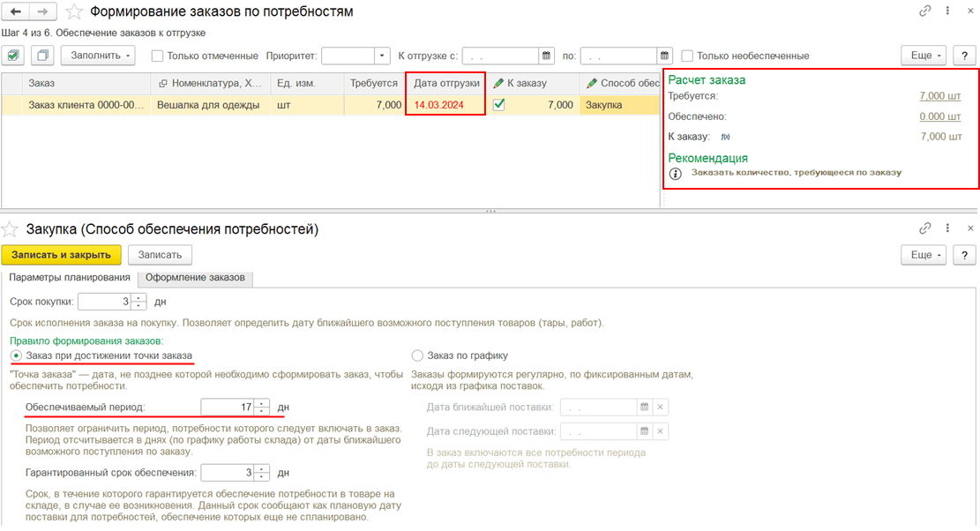
Task: Open help in the order-forming form
Action: 964,56
